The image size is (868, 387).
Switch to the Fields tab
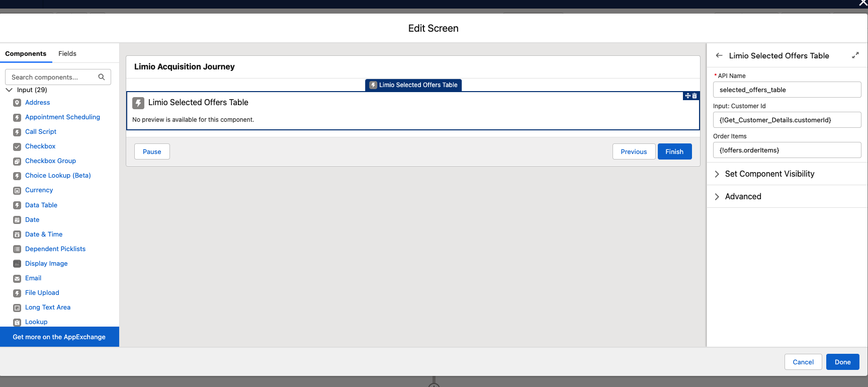[x=67, y=53]
